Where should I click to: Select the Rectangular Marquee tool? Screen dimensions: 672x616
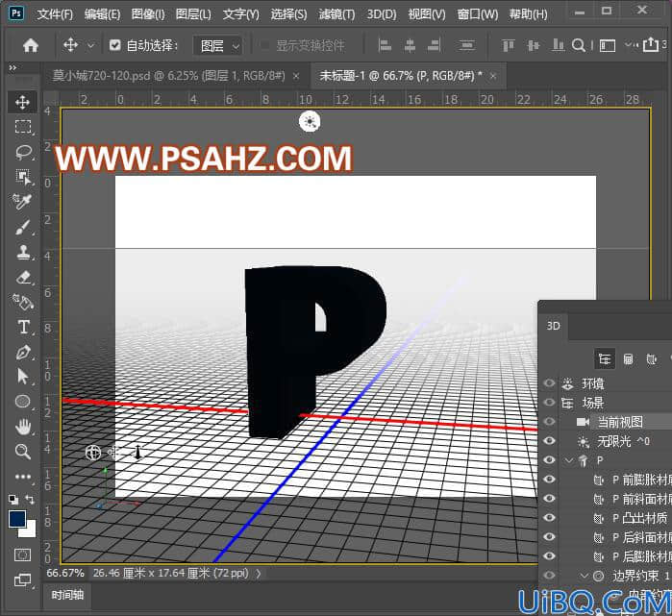(x=22, y=127)
